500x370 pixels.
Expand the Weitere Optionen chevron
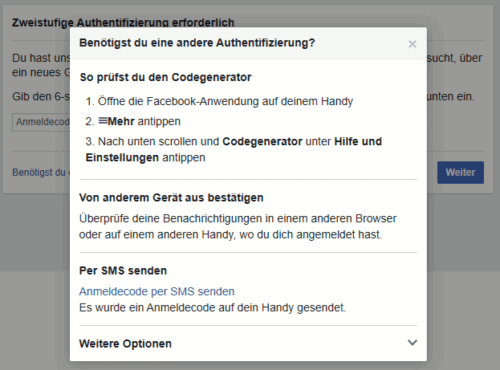[412, 343]
